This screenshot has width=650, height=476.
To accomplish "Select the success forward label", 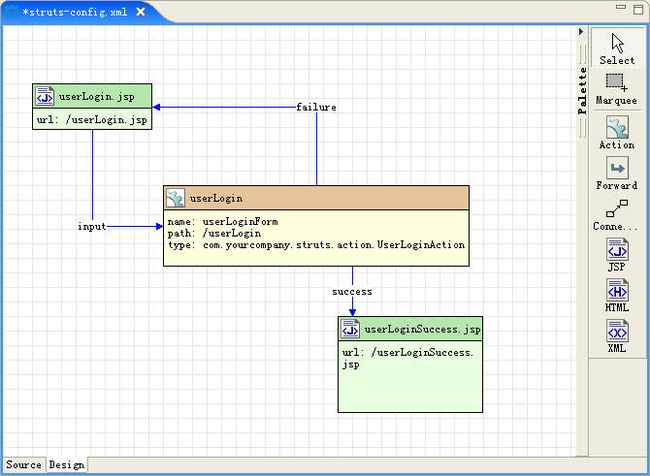I will click(x=352, y=291).
